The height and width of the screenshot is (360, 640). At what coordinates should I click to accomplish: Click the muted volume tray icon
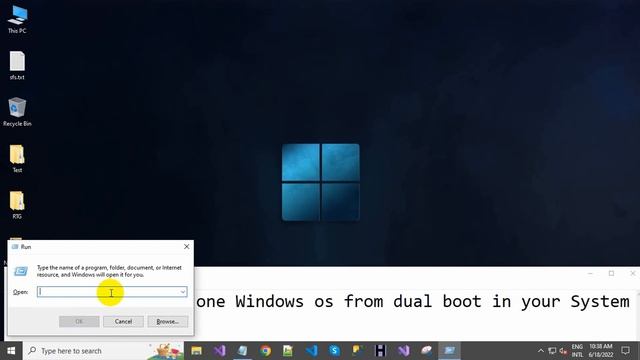point(564,351)
